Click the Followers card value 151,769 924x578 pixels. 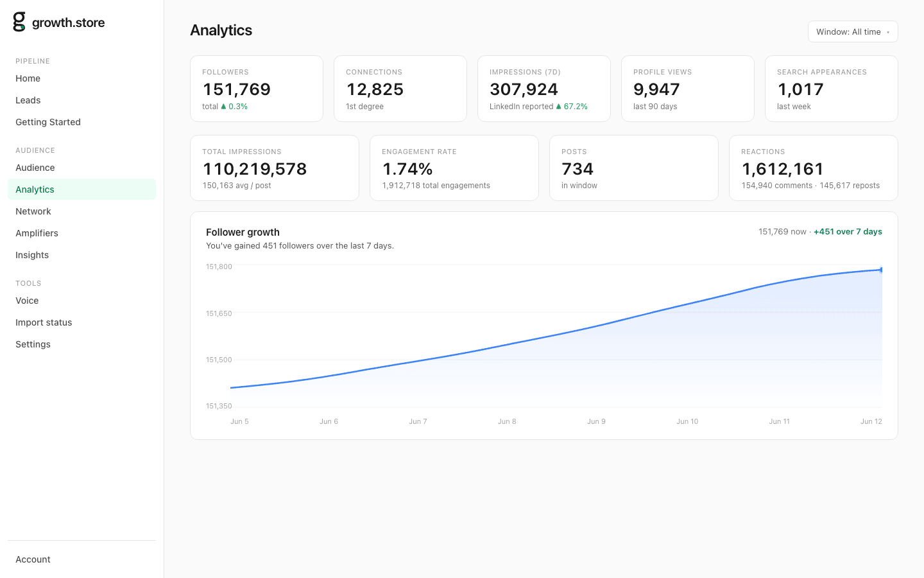click(x=237, y=89)
